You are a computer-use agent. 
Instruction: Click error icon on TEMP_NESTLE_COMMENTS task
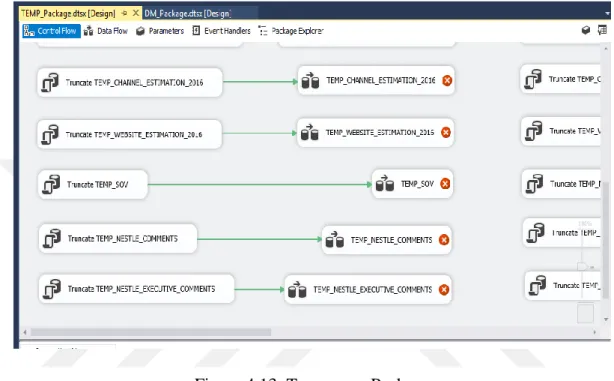click(x=444, y=239)
